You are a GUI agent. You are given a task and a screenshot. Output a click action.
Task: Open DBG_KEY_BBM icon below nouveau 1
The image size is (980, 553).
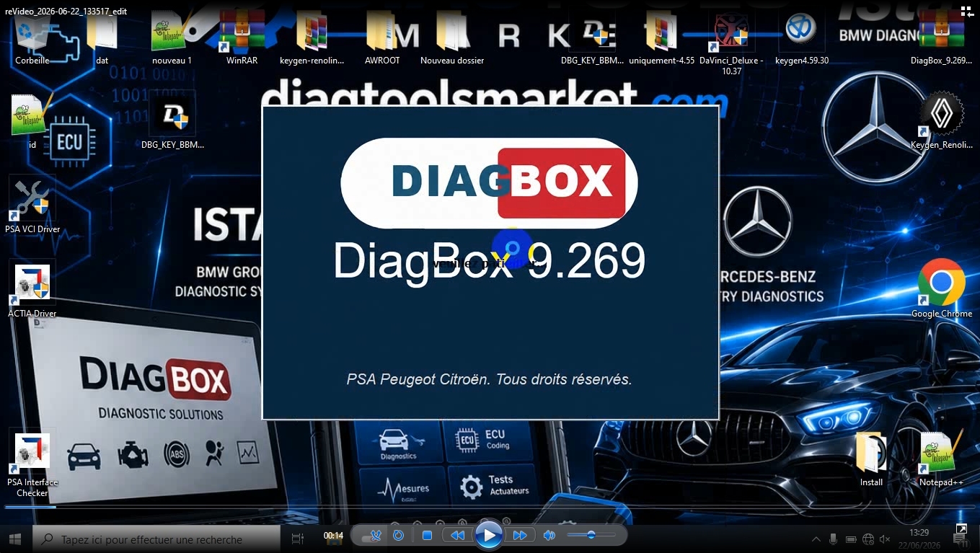click(172, 120)
